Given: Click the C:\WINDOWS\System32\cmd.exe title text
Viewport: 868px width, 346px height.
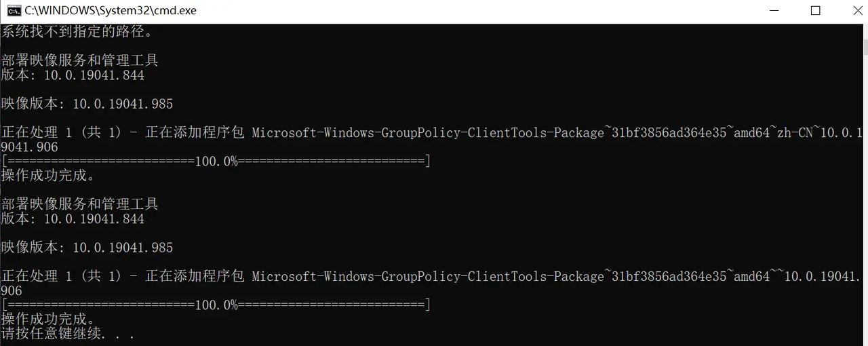Looking at the screenshot, I should tap(111, 11).
